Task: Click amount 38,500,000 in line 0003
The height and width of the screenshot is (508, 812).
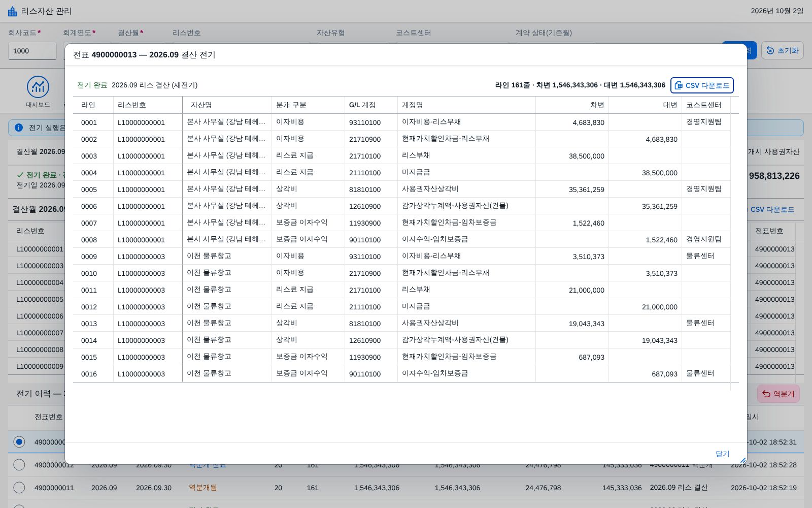Action: (x=587, y=156)
